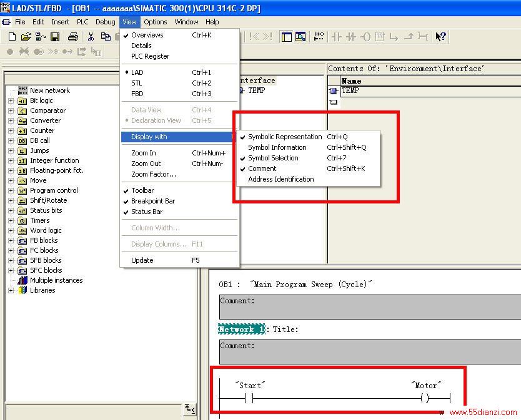Click the delete all breakpoints icon
This screenshot has height=420, width=521.
coord(24,52)
